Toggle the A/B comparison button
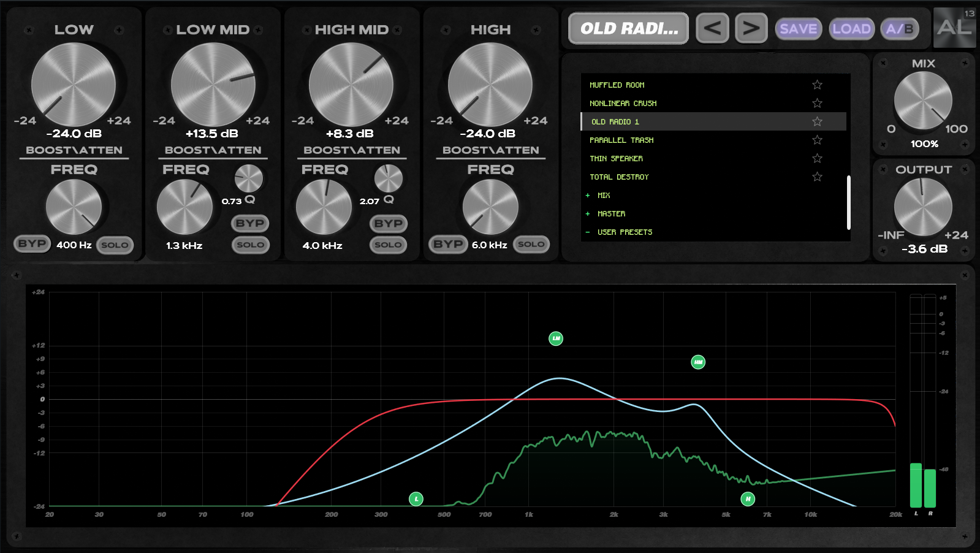980x553 pixels. click(900, 29)
